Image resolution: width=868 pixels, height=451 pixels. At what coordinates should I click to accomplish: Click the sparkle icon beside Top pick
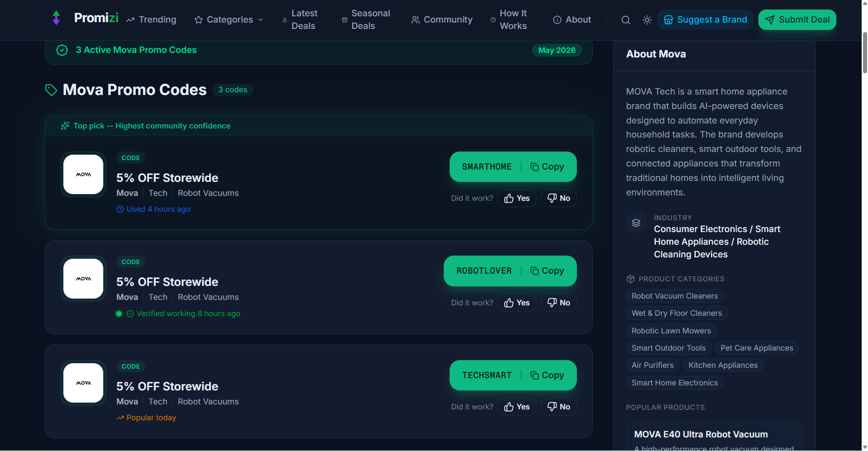point(65,126)
